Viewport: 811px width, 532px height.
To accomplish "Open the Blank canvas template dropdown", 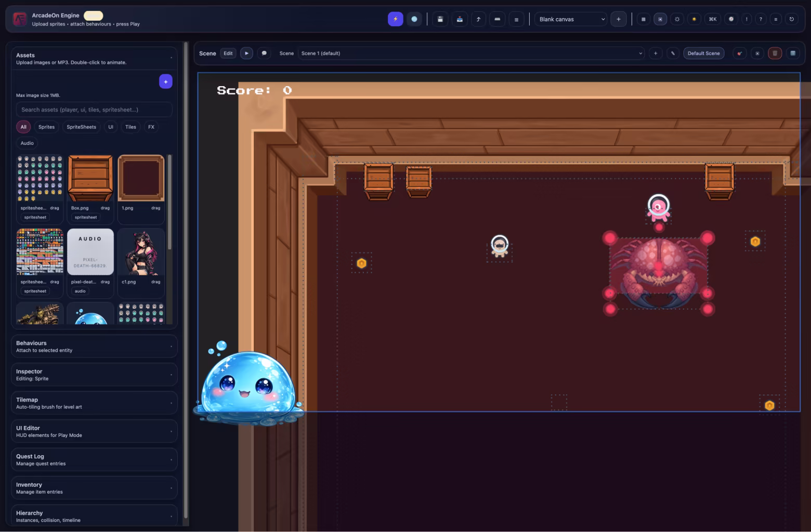I will coord(570,19).
